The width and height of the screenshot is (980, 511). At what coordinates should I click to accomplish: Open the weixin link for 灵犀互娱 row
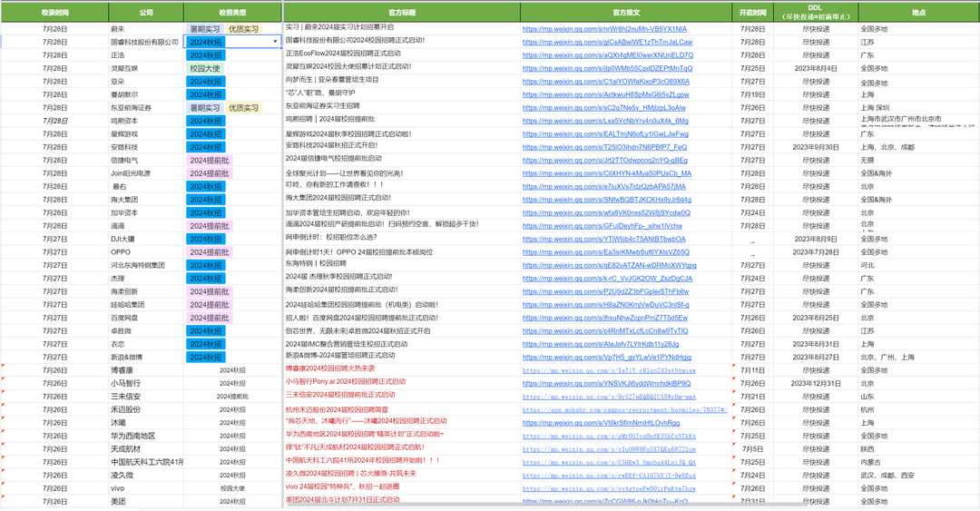(607, 68)
